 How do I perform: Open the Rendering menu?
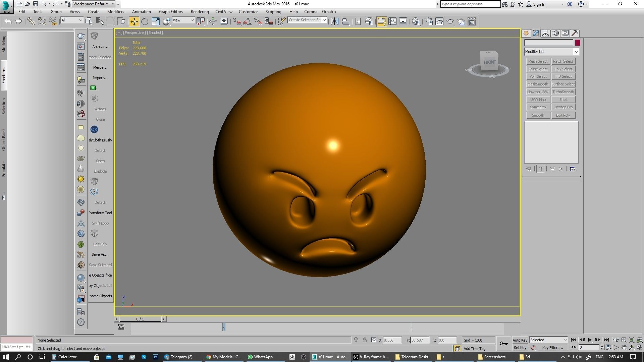coord(200,12)
